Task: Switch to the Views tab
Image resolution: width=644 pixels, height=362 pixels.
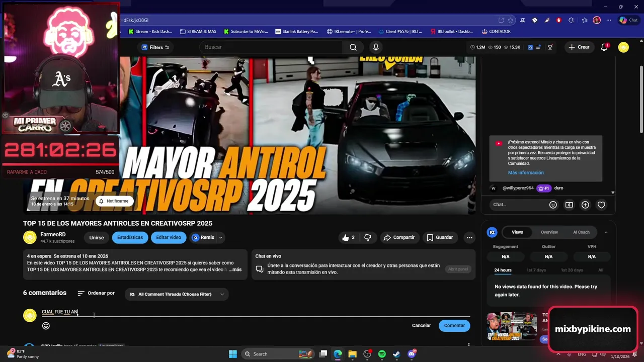Action: click(517, 232)
